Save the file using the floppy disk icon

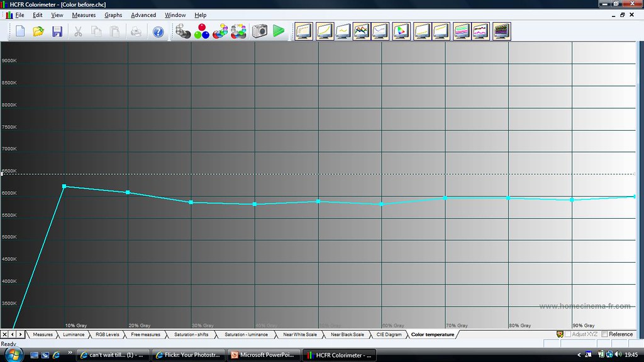[57, 31]
